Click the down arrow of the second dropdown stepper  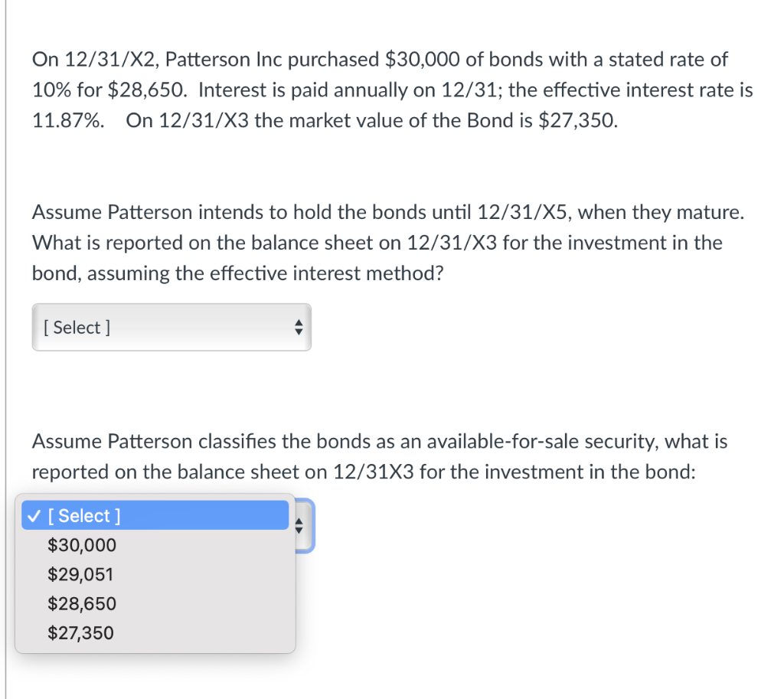pos(299,530)
